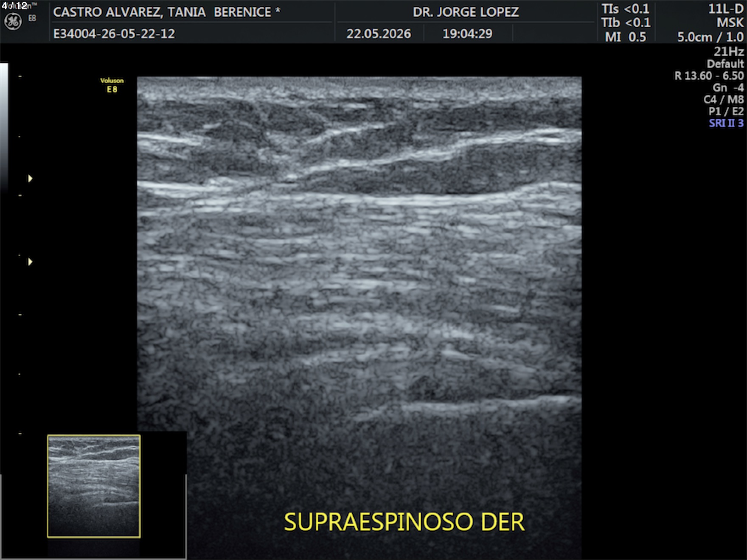The image size is (747, 560).
Task: Click the GE logo icon
Action: tap(13, 21)
